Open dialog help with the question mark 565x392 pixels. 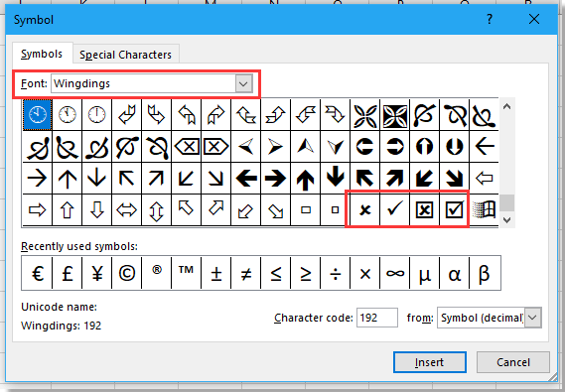point(489,19)
